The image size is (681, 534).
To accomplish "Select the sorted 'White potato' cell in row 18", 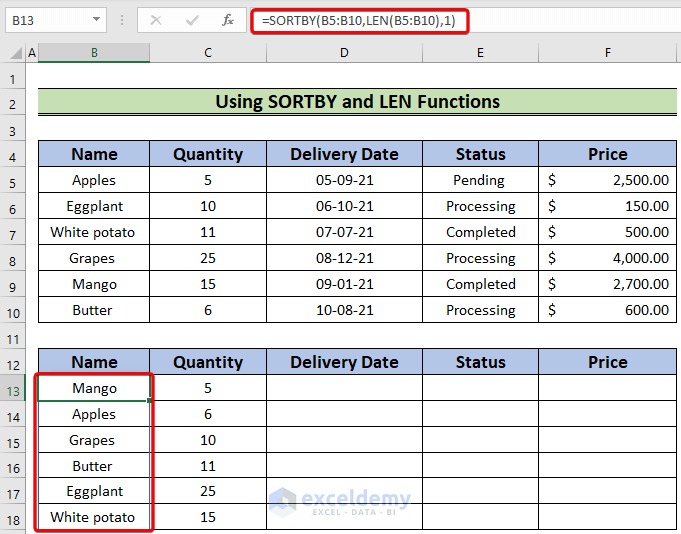I will pyautogui.click(x=94, y=517).
